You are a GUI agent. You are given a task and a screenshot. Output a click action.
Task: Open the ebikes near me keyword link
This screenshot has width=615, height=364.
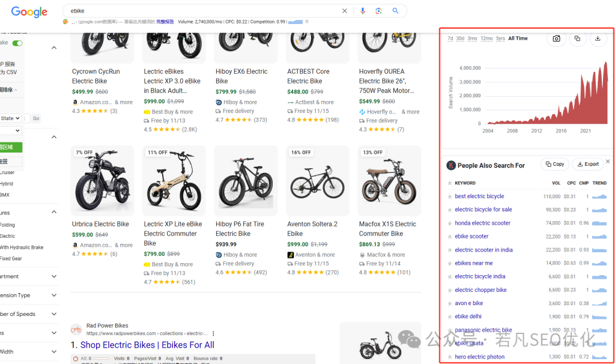click(x=473, y=263)
